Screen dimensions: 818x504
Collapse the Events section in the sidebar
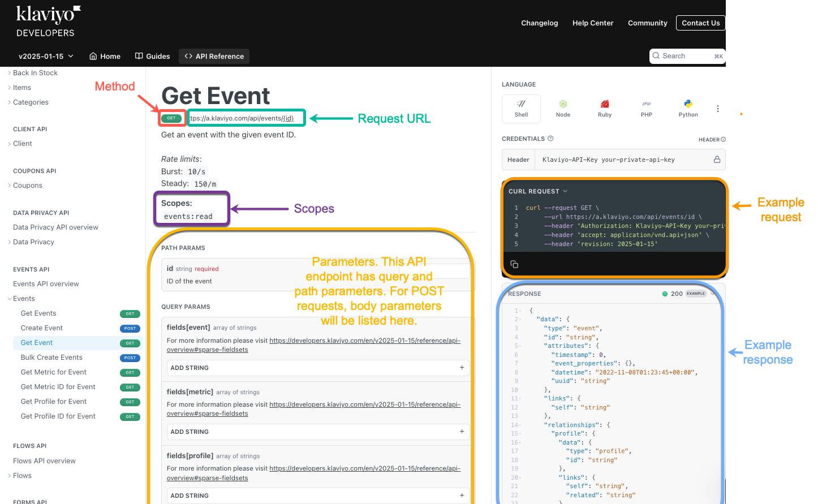[9, 298]
